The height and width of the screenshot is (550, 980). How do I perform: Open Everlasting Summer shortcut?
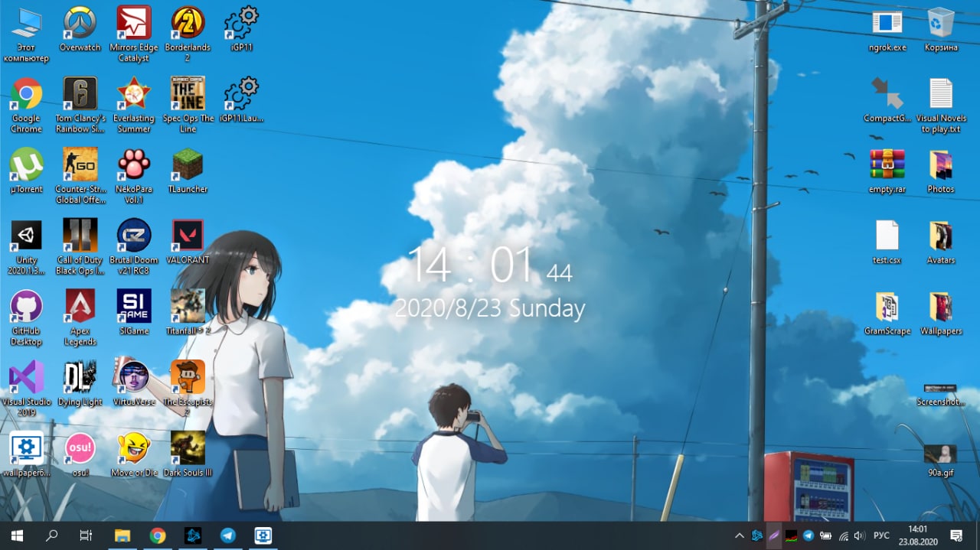pos(134,105)
